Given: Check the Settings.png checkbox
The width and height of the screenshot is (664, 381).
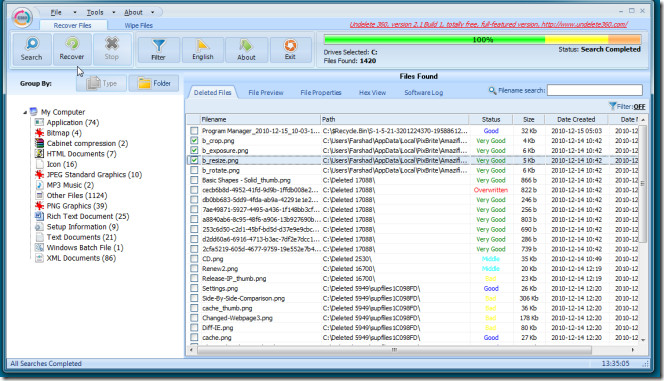Looking at the screenshot, I should tap(194, 288).
